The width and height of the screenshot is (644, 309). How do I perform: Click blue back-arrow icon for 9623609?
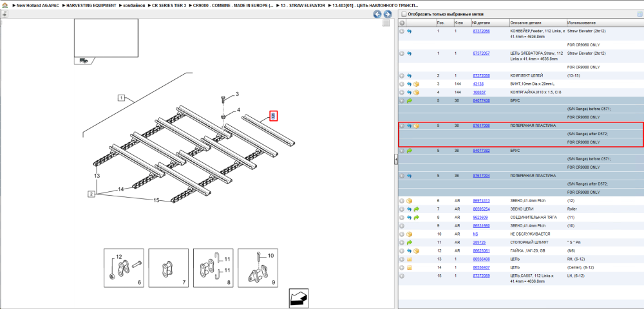(409, 218)
